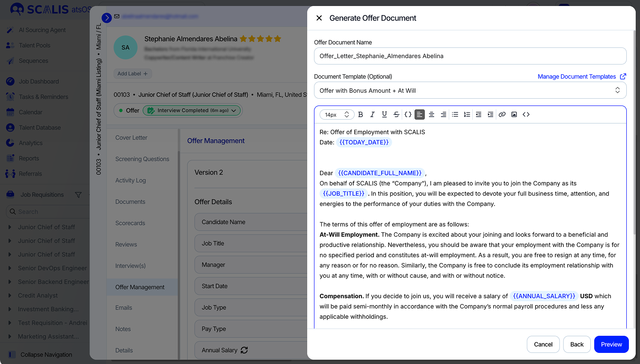
Task: Toggle right text alignment
Action: 443,114
